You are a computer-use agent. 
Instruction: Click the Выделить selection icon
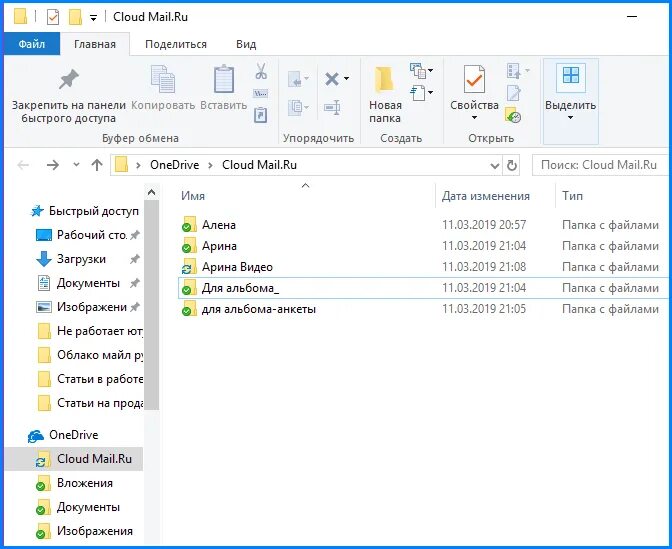[x=570, y=76]
